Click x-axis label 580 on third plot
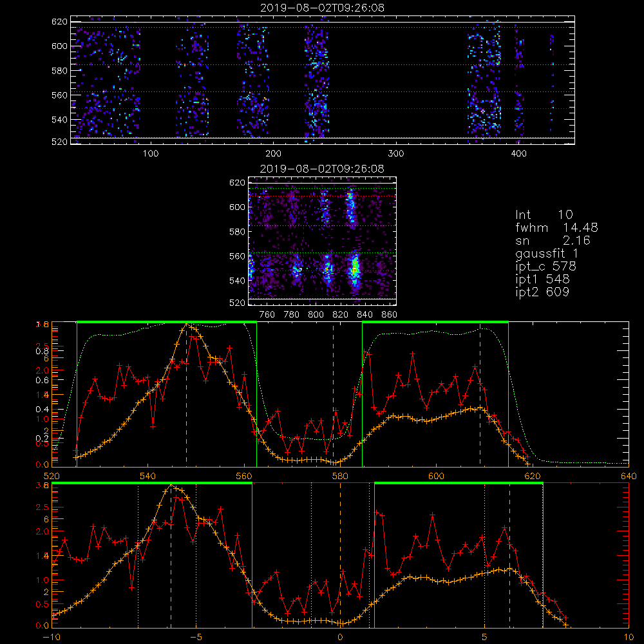The image size is (644, 644). pos(340,477)
